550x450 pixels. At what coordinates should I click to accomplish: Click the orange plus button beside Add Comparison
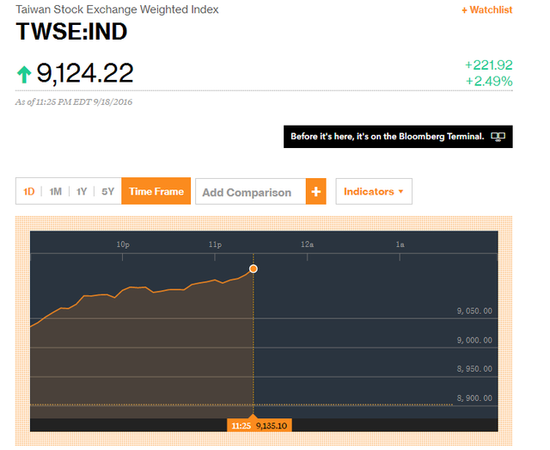(316, 192)
